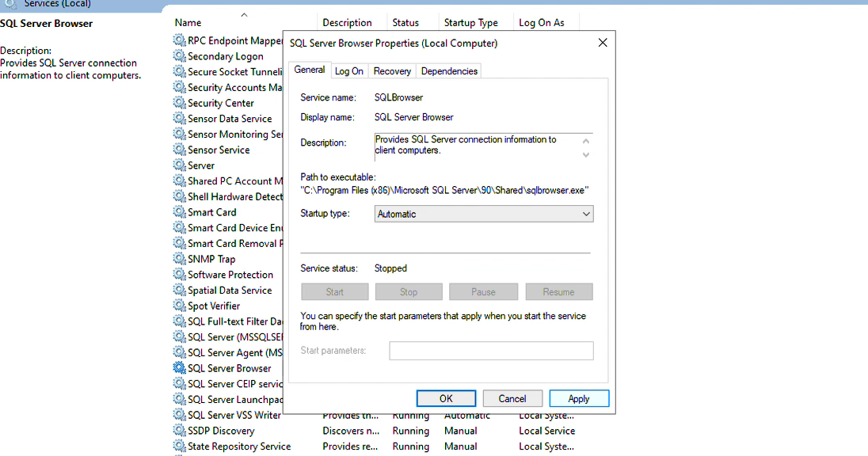Click the Smart Card Device Enumeration gear icon
The width and height of the screenshot is (868, 456).
pos(179,227)
